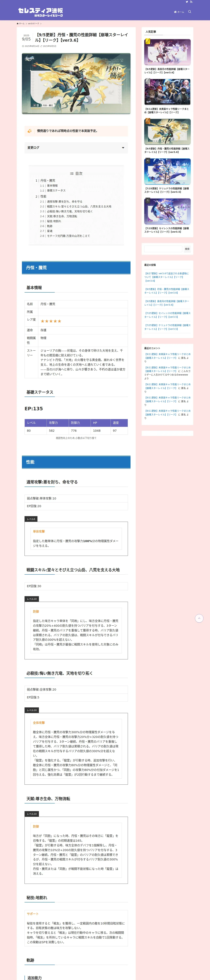The image size is (210, 980).
Task: Click the EP回復:30 row
Action: pos(76,586)
